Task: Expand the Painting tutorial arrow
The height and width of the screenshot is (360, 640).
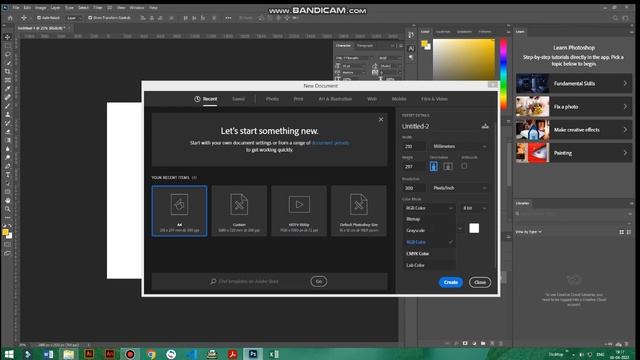Action: [625, 153]
